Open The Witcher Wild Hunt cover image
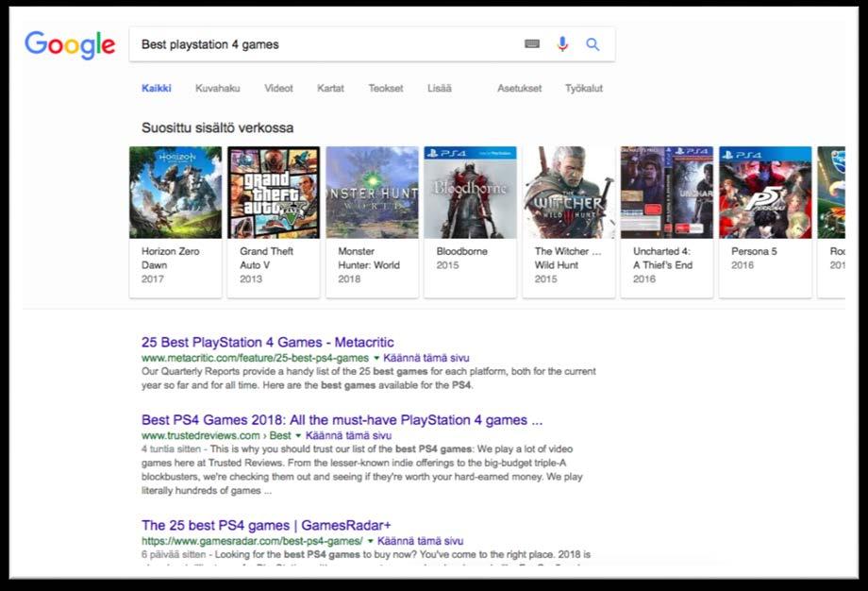This screenshot has width=868, height=591. [x=569, y=193]
